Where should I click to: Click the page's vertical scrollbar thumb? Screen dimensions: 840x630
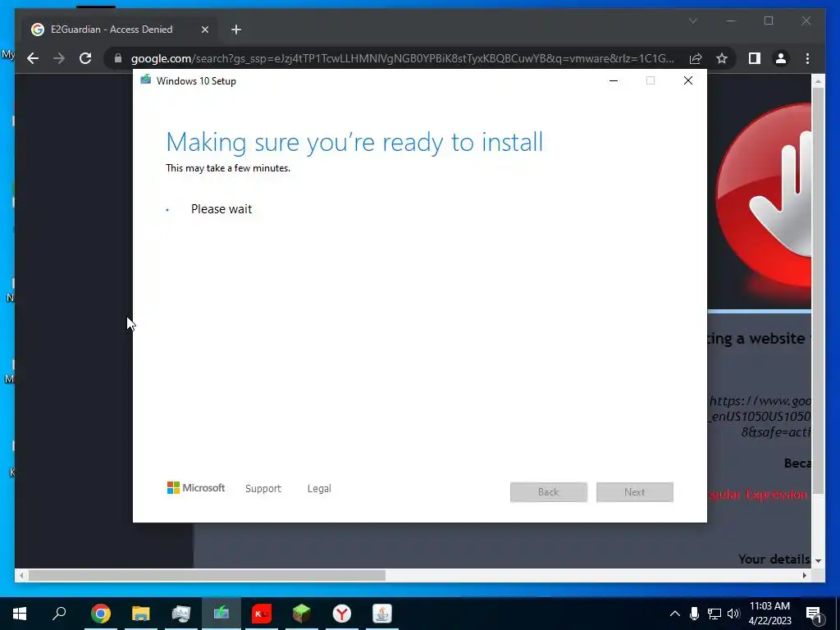coord(818,290)
